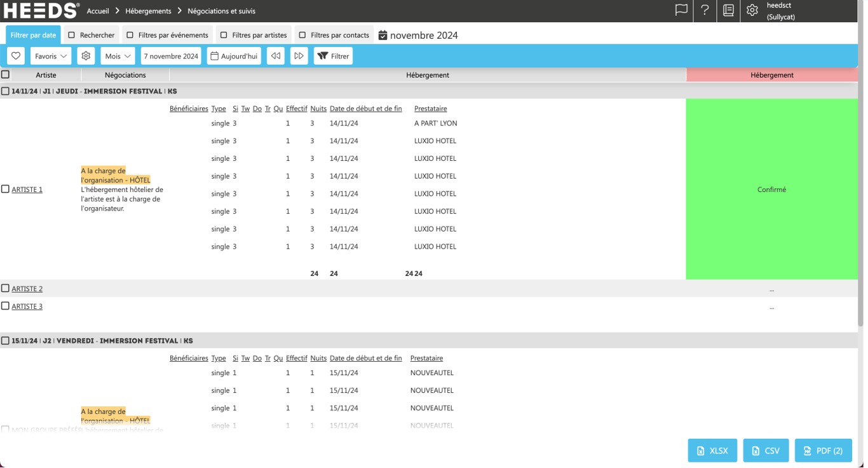Sort by Prestataire in the 15/11/24 group
This screenshot has width=868, height=468.
(427, 359)
